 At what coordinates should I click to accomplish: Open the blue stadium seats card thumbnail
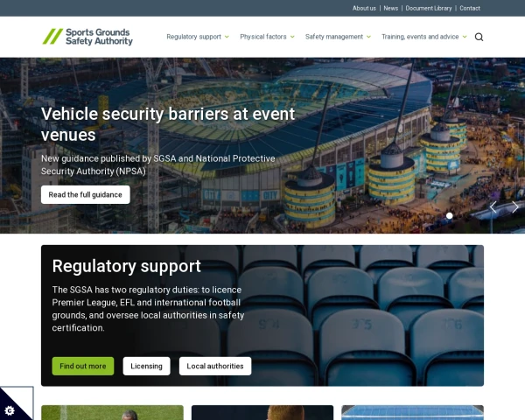tap(412, 413)
